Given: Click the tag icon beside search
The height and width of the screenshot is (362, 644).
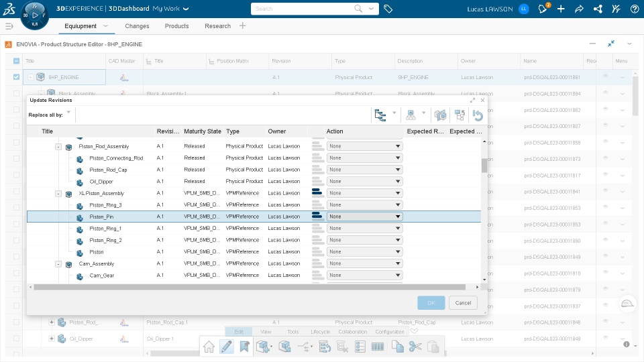Looking at the screenshot, I should point(388,9).
